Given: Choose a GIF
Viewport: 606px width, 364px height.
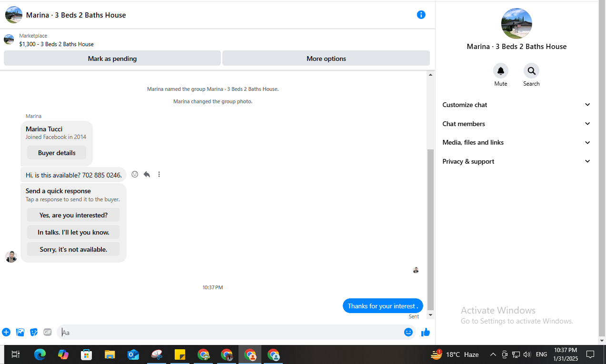Looking at the screenshot, I should pos(48,332).
